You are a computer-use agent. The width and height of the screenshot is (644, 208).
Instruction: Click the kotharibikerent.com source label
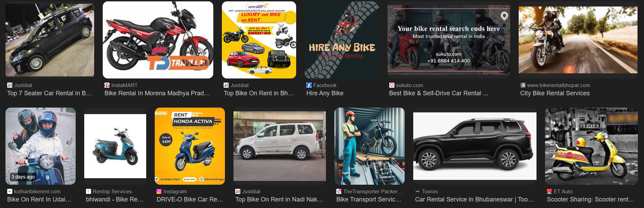37,192
